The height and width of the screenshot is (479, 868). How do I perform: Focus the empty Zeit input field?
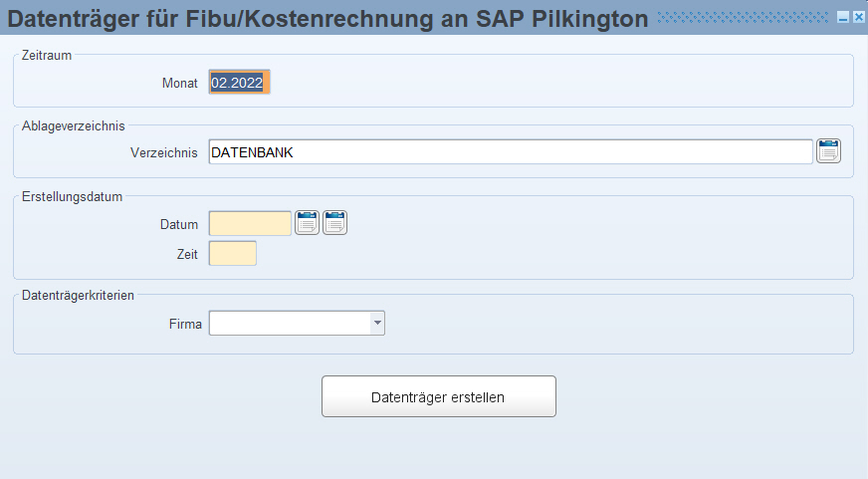[233, 253]
